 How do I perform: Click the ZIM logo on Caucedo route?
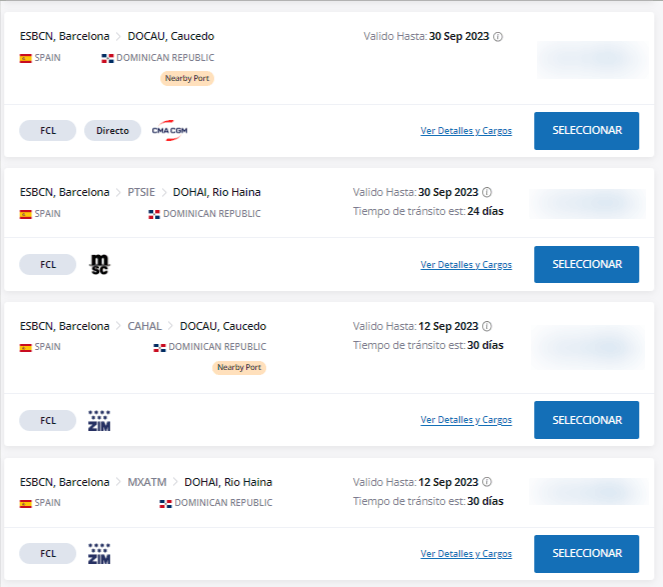pyautogui.click(x=99, y=420)
